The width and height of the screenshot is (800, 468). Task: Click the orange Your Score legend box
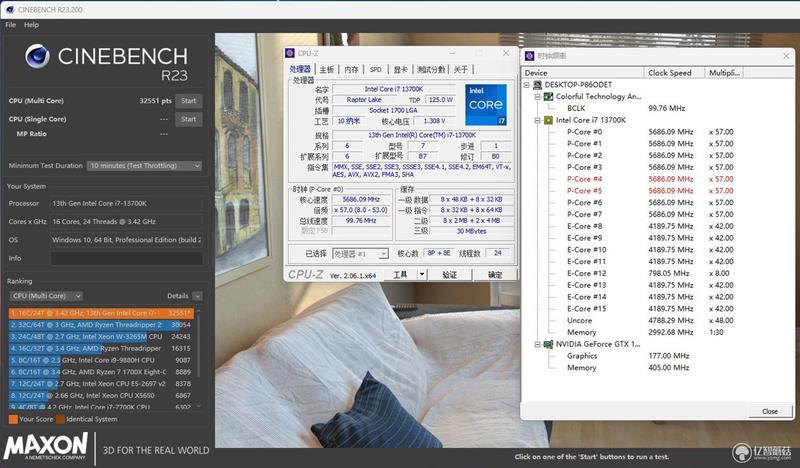click(13, 419)
